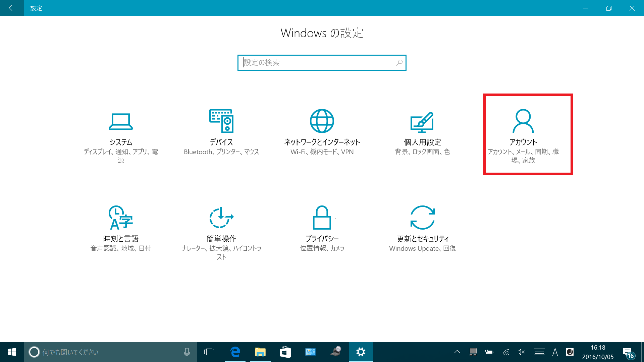Open the laptop with gear taskbar icon
This screenshot has width=644, height=362.
335,352
